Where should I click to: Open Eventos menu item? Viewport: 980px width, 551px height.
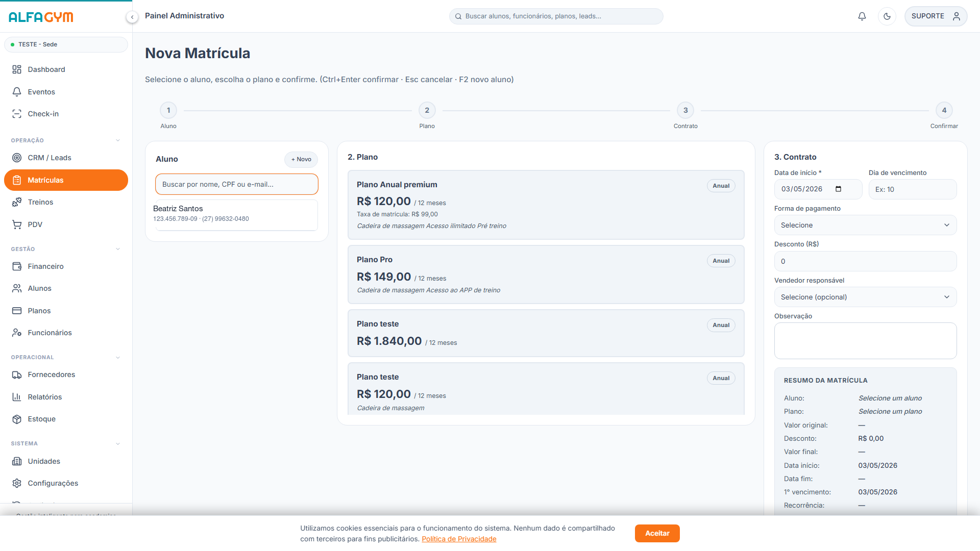point(66,92)
